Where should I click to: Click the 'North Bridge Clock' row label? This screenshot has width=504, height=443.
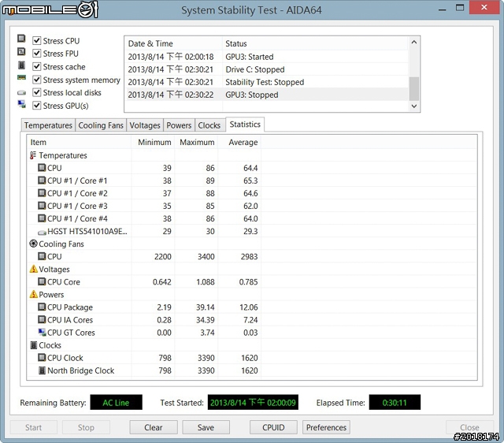tap(80, 370)
